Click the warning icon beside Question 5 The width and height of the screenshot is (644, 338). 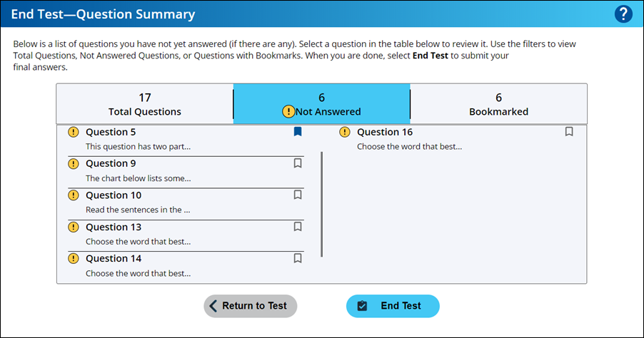[73, 132]
